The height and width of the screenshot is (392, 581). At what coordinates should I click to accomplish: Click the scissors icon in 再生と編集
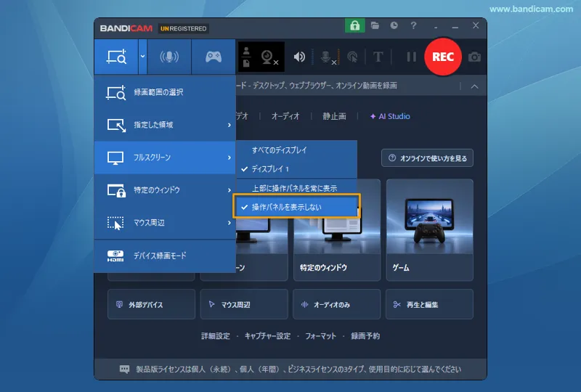pos(397,305)
